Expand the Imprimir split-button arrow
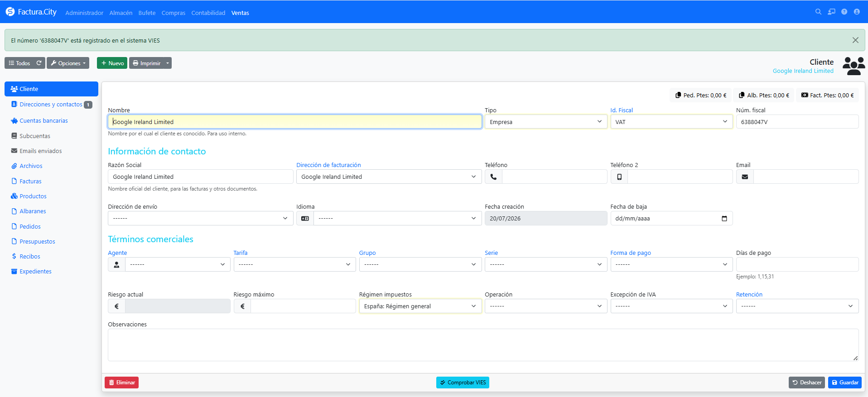This screenshot has width=868, height=397. [168, 63]
